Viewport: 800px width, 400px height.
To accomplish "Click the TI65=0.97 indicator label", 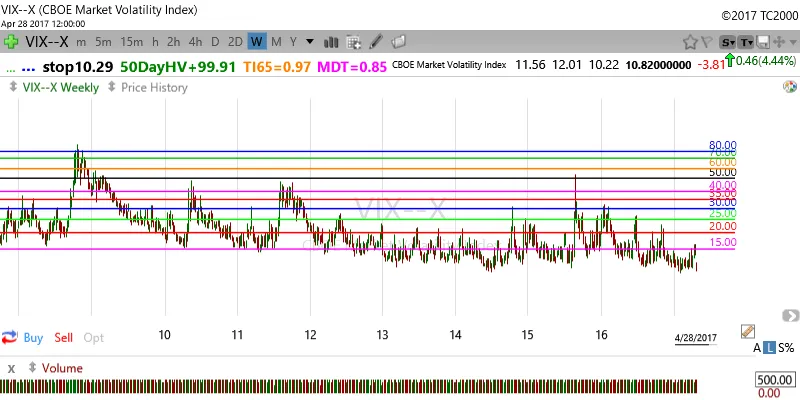I will (x=277, y=67).
